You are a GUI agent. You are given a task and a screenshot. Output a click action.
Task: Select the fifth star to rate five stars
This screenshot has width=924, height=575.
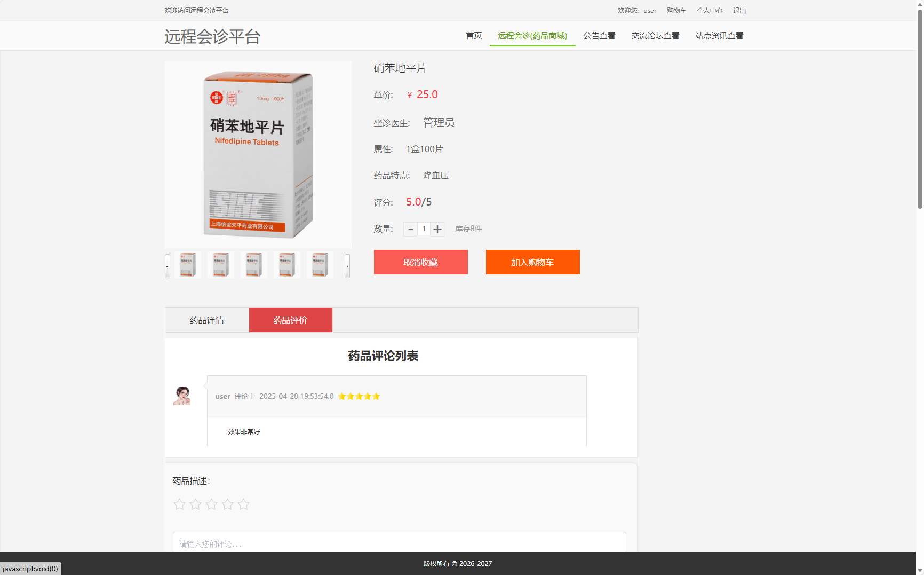tap(244, 504)
